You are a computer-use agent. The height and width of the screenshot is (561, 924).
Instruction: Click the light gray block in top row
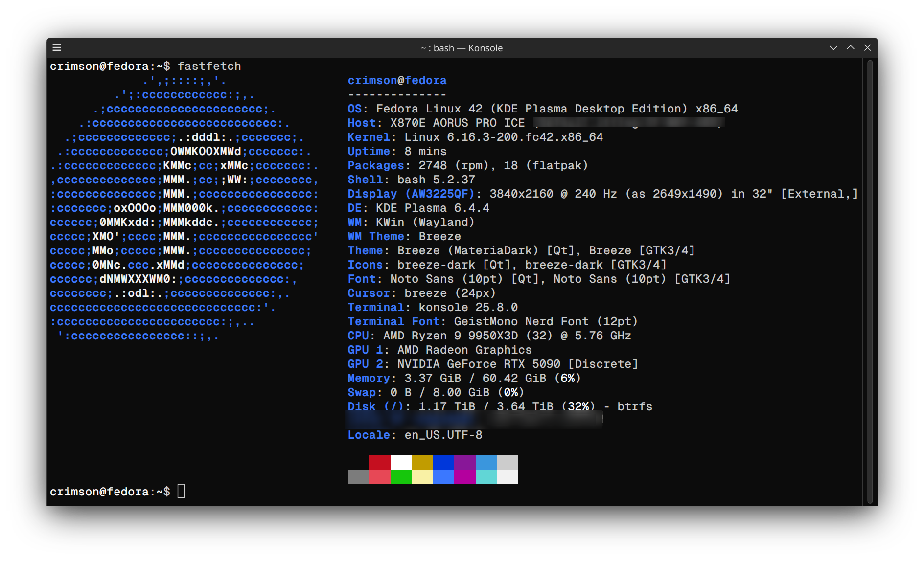[508, 462]
